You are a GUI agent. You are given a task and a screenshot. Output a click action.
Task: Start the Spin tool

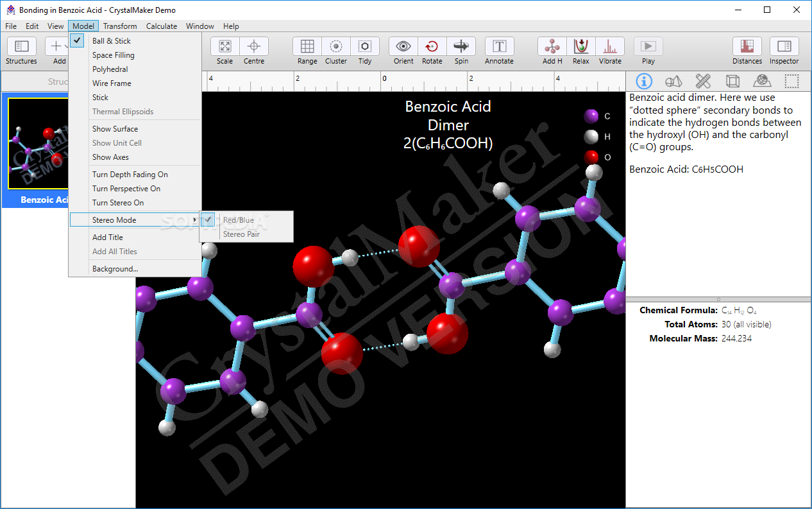tap(461, 46)
